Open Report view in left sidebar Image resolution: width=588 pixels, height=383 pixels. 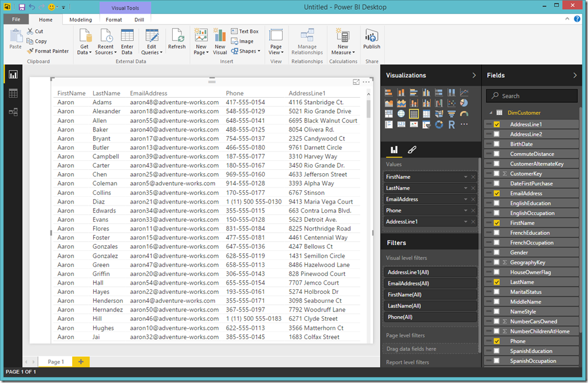pos(13,75)
